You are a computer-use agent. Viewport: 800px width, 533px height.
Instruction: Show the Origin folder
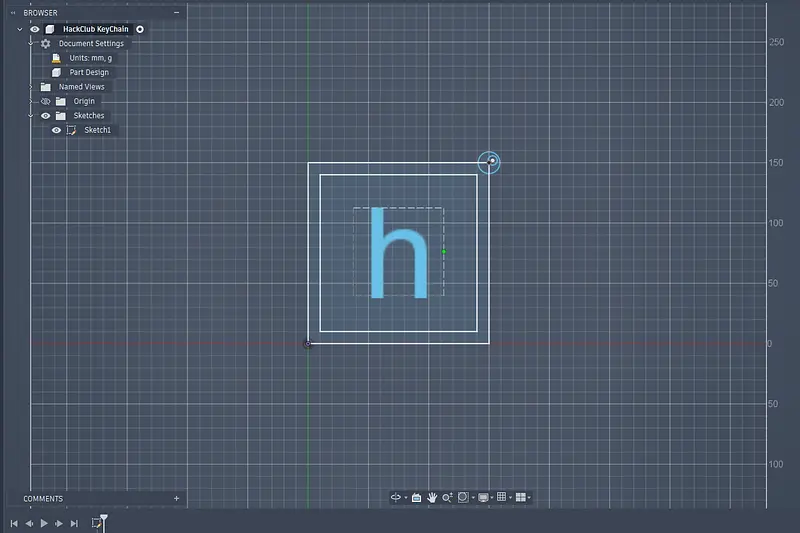46,101
